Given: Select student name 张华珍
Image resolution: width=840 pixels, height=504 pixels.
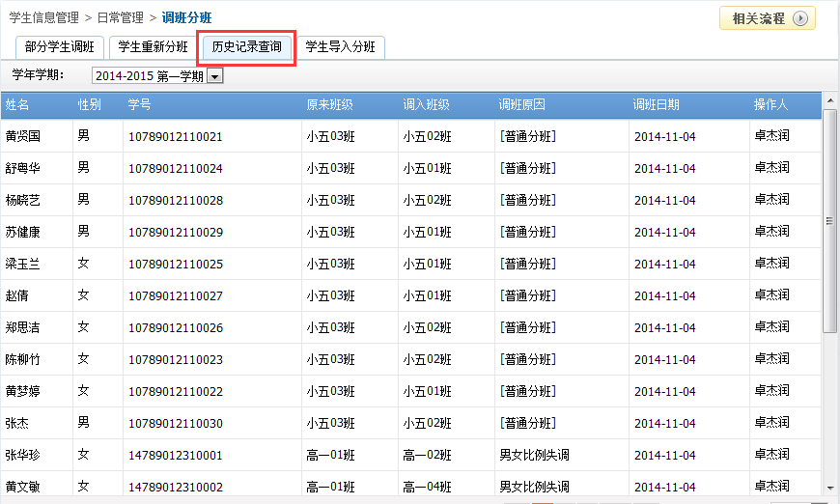Looking at the screenshot, I should [x=23, y=455].
